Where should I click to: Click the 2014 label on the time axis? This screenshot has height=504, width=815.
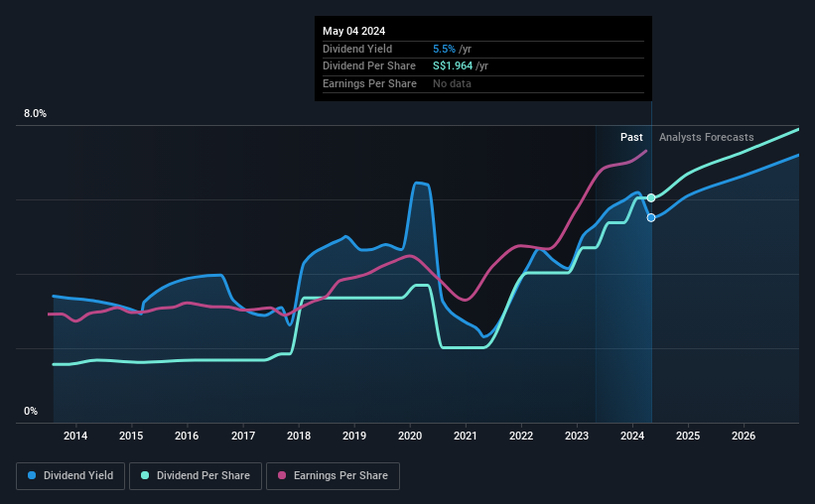tap(76, 436)
